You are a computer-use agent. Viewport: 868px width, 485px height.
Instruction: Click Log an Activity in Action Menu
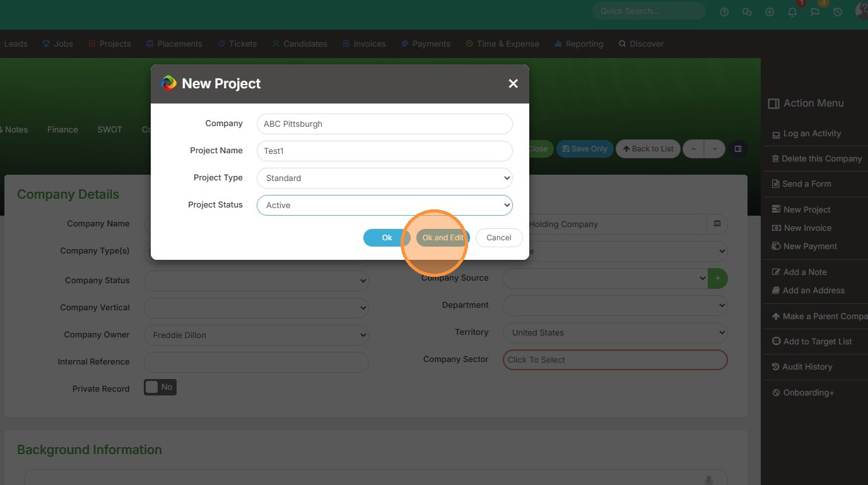pyautogui.click(x=807, y=134)
